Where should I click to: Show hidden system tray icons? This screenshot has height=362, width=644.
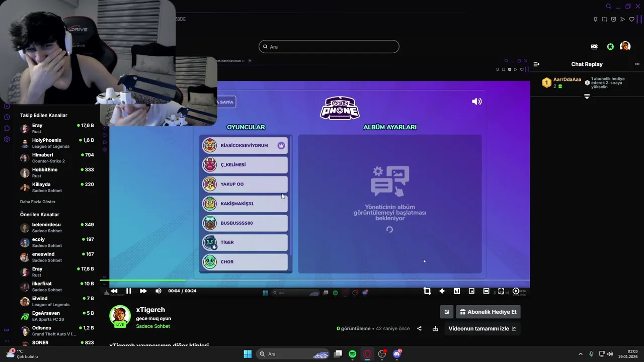580,354
